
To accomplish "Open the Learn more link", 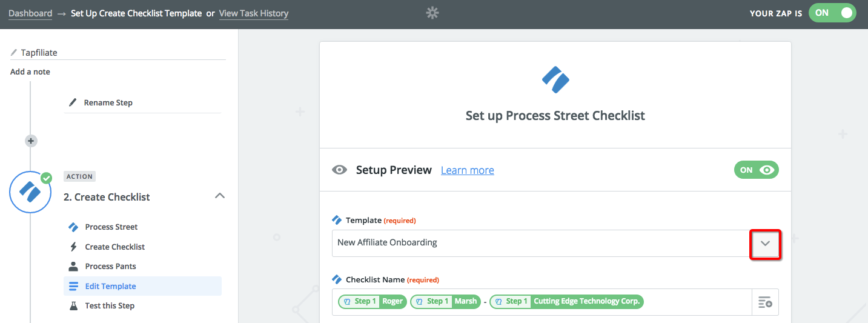I will 468,170.
